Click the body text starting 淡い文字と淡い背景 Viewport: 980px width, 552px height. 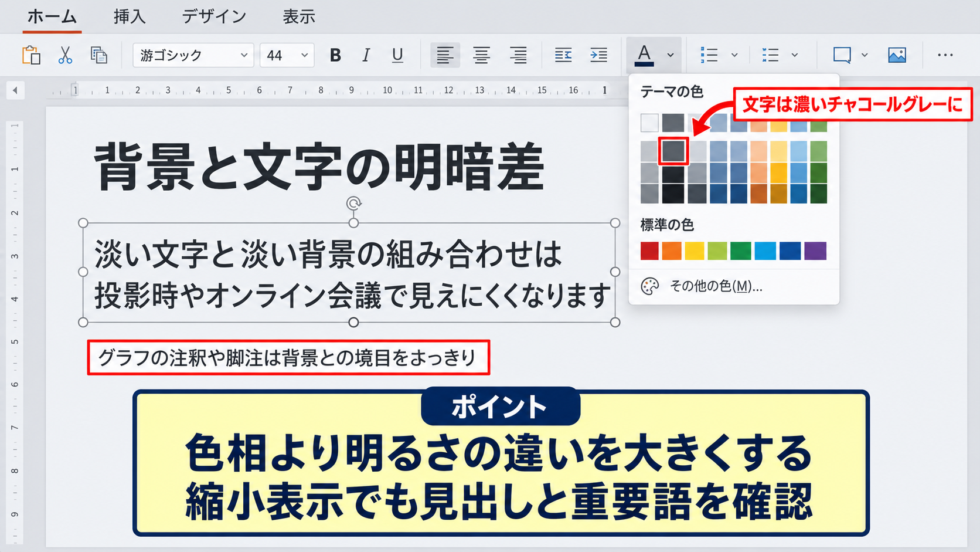(x=352, y=274)
